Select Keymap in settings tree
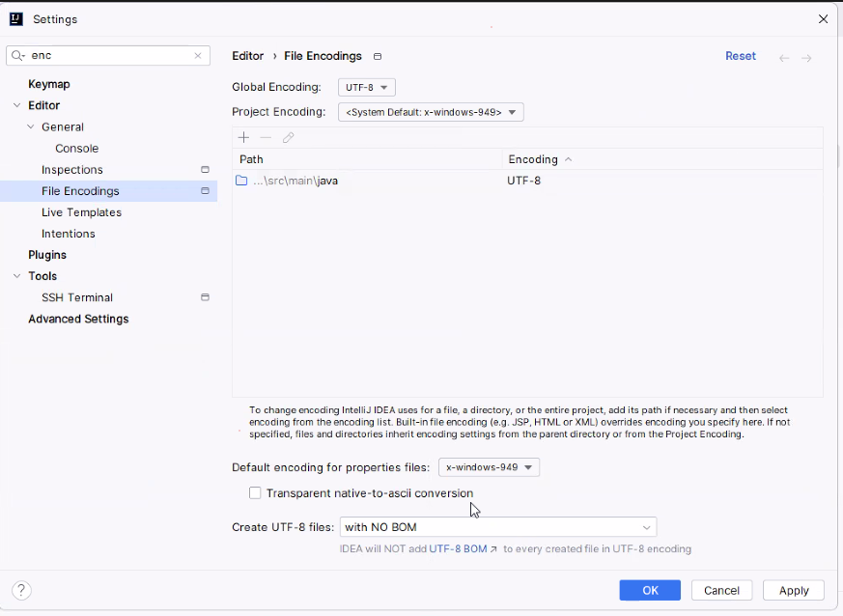This screenshot has height=616, width=843. click(x=49, y=84)
